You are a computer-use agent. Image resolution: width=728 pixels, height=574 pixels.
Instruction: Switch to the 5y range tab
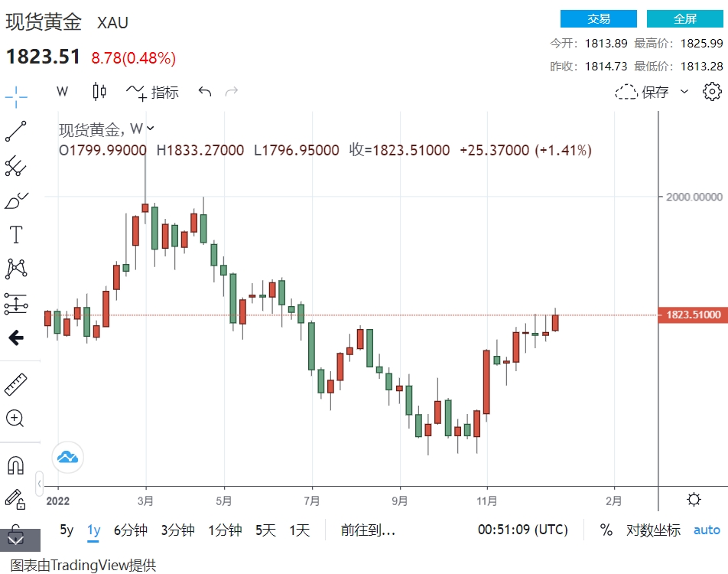[67, 530]
